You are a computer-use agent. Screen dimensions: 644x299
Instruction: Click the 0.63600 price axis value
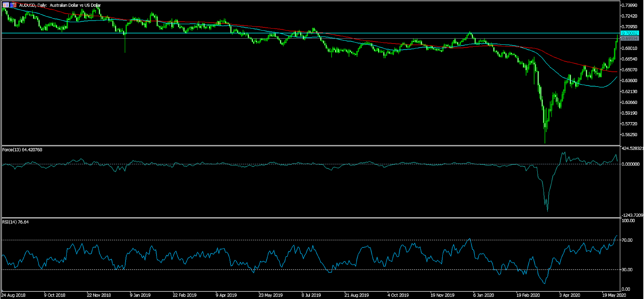click(x=630, y=81)
